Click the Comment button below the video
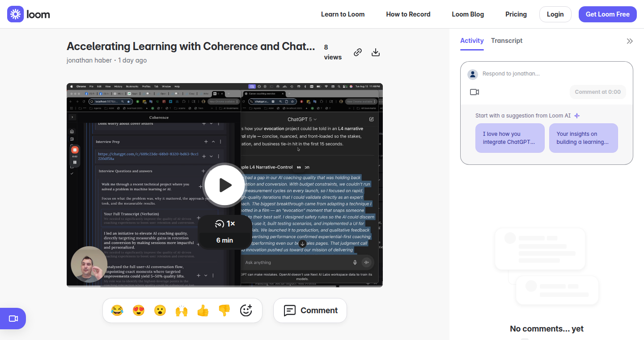The height and width of the screenshot is (340, 644). 310,311
